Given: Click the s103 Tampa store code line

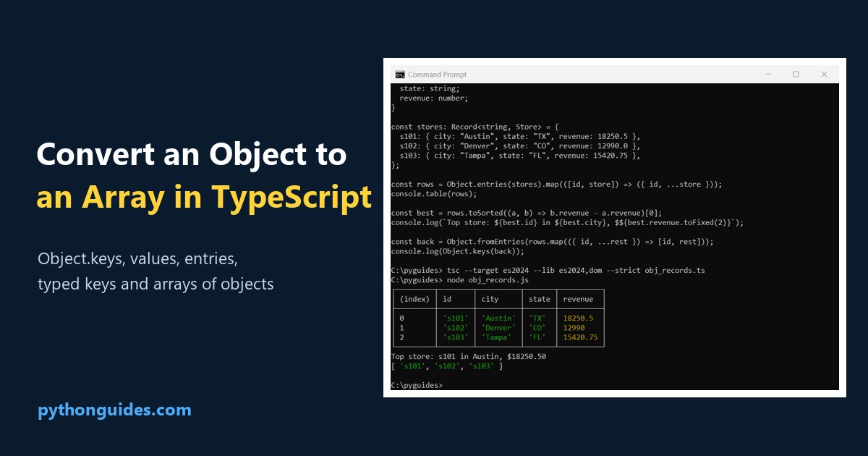Looking at the screenshot, I should (520, 156).
